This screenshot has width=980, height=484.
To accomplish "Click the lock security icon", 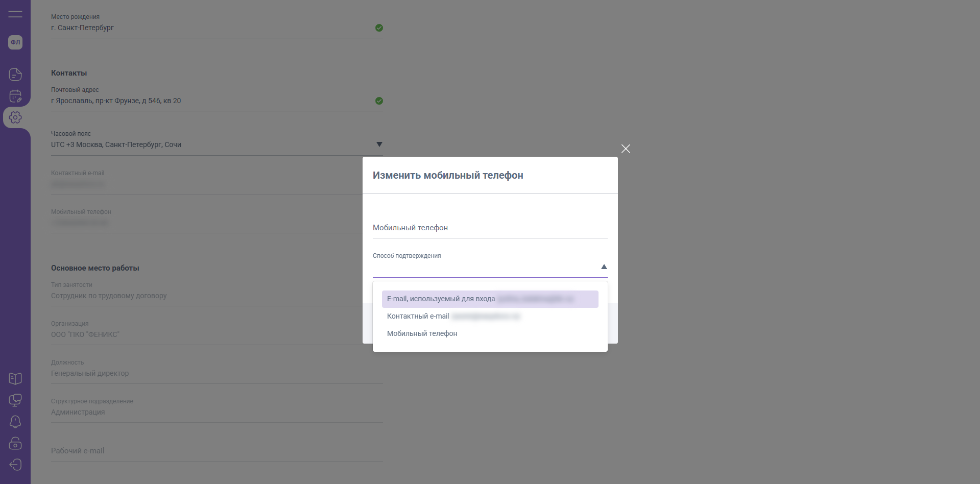I will [15, 443].
